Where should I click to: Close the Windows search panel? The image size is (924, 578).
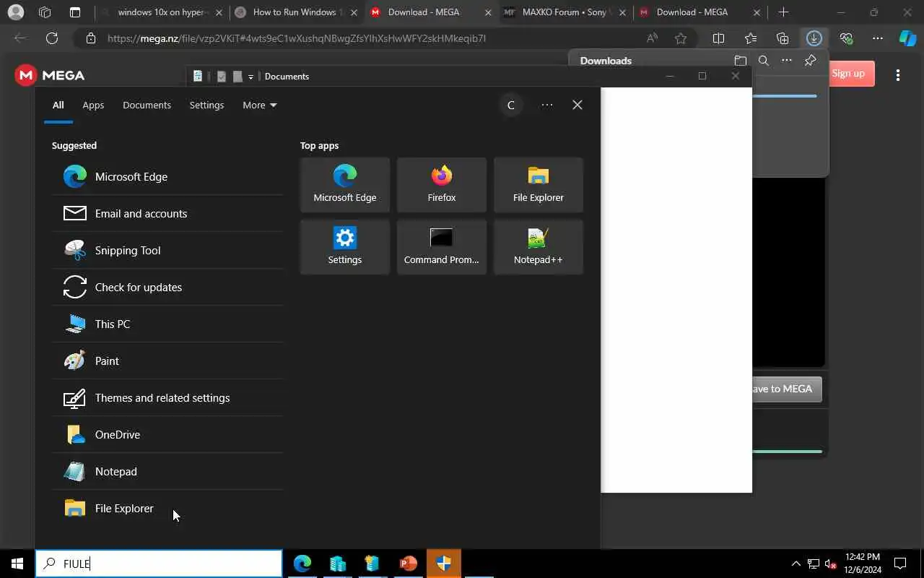coord(577,105)
